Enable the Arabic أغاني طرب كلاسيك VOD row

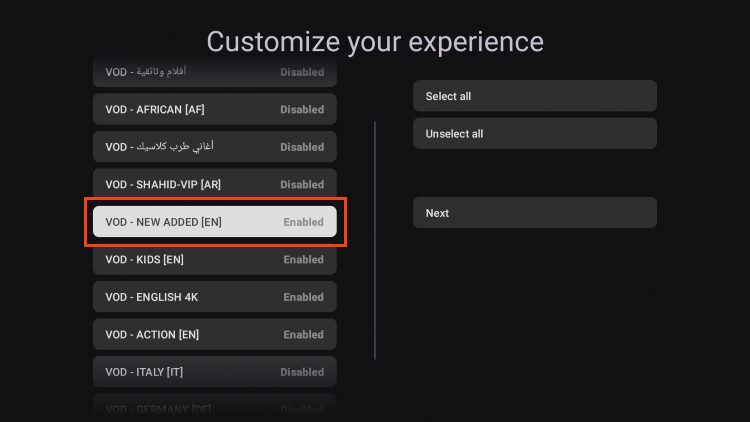214,147
